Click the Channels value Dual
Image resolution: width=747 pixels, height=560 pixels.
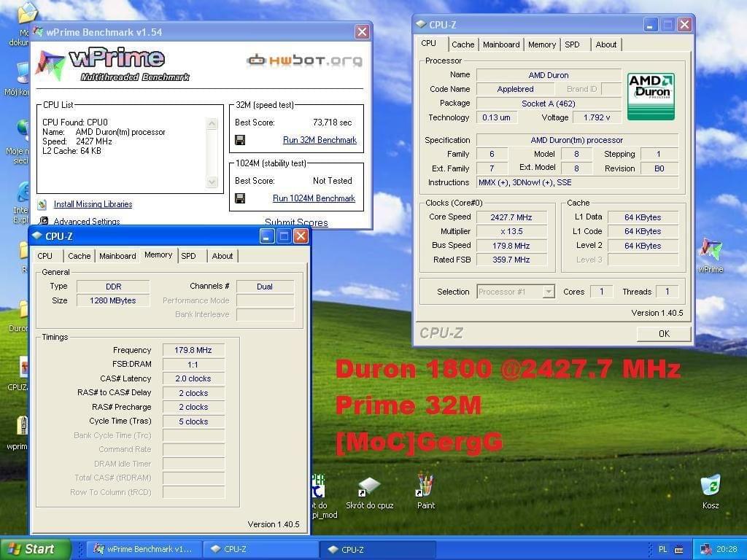pyautogui.click(x=265, y=286)
